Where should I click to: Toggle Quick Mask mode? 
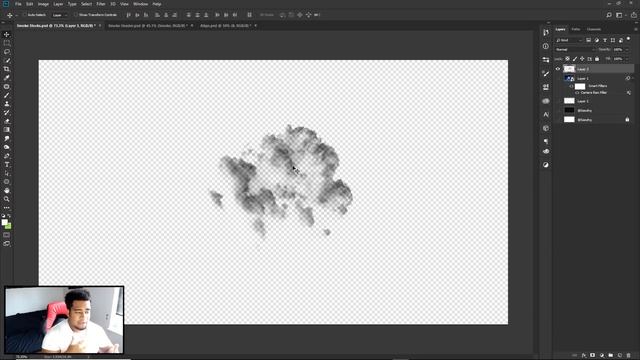click(7, 235)
